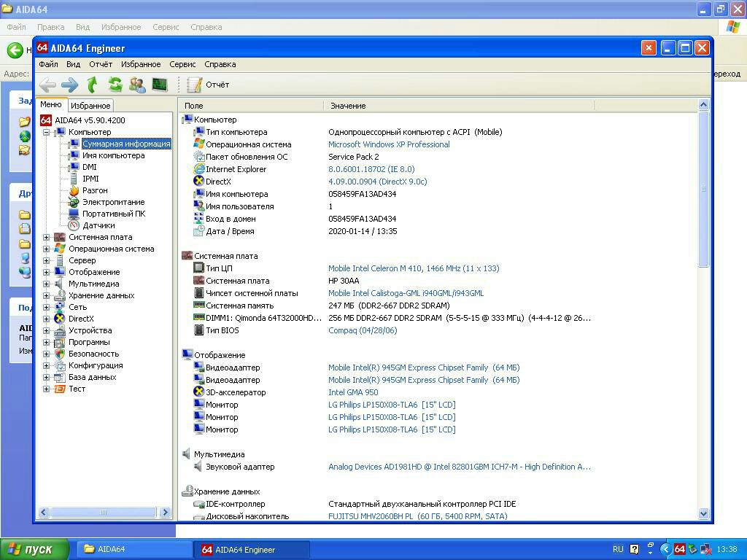747x560 pixels.
Task: Open the Отчёт report toolbar button
Action: (x=208, y=85)
